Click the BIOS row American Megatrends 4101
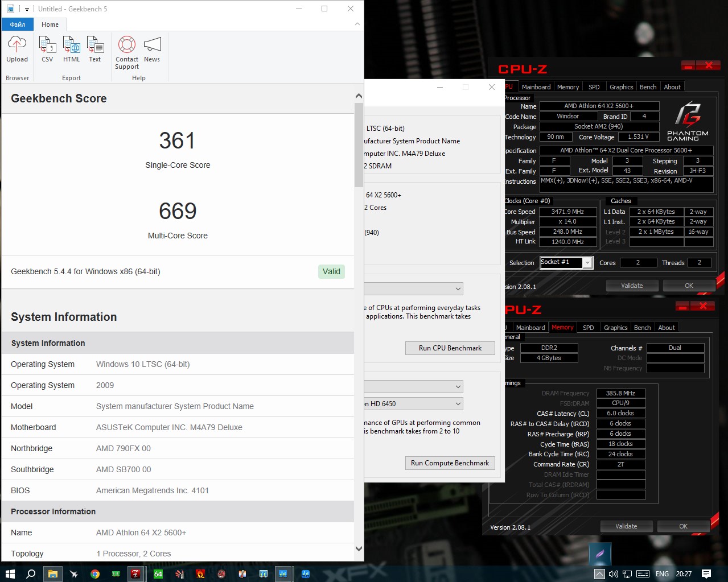728x582 pixels. (178, 490)
